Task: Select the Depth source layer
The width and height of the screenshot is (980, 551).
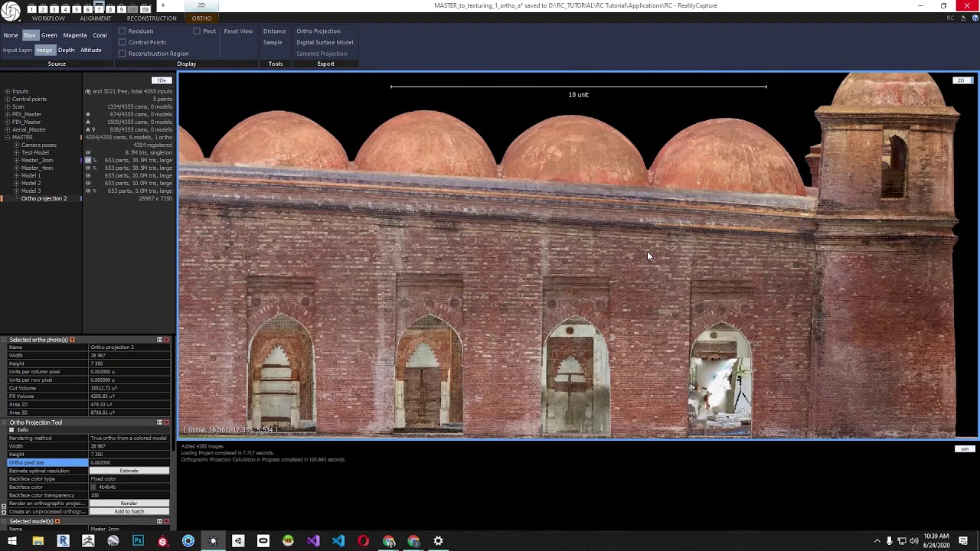Action: [66, 51]
